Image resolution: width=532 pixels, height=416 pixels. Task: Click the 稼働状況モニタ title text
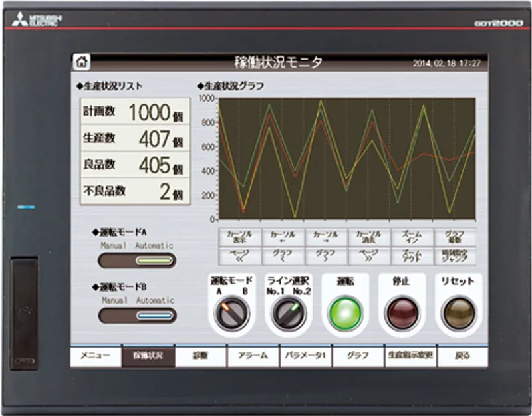pyautogui.click(x=278, y=62)
